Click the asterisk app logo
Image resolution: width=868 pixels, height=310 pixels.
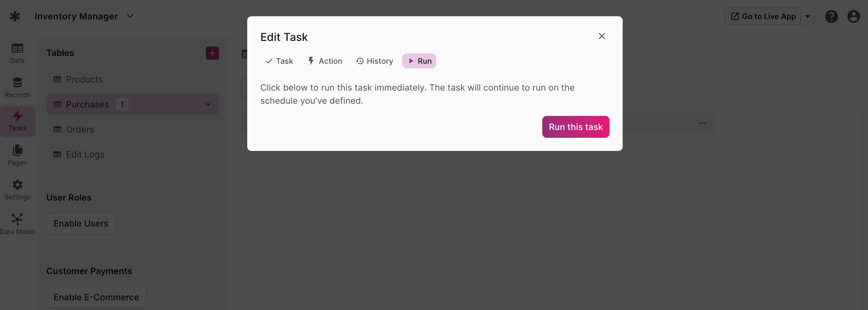[15, 16]
